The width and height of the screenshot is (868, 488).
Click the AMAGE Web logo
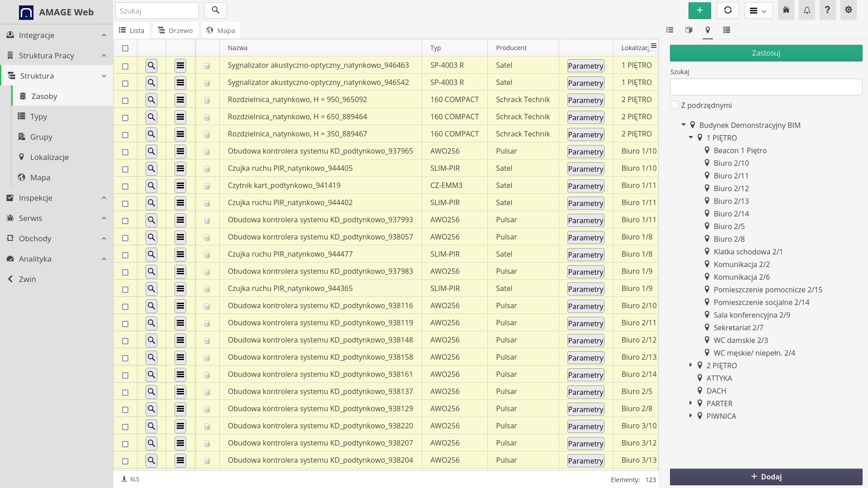point(57,12)
